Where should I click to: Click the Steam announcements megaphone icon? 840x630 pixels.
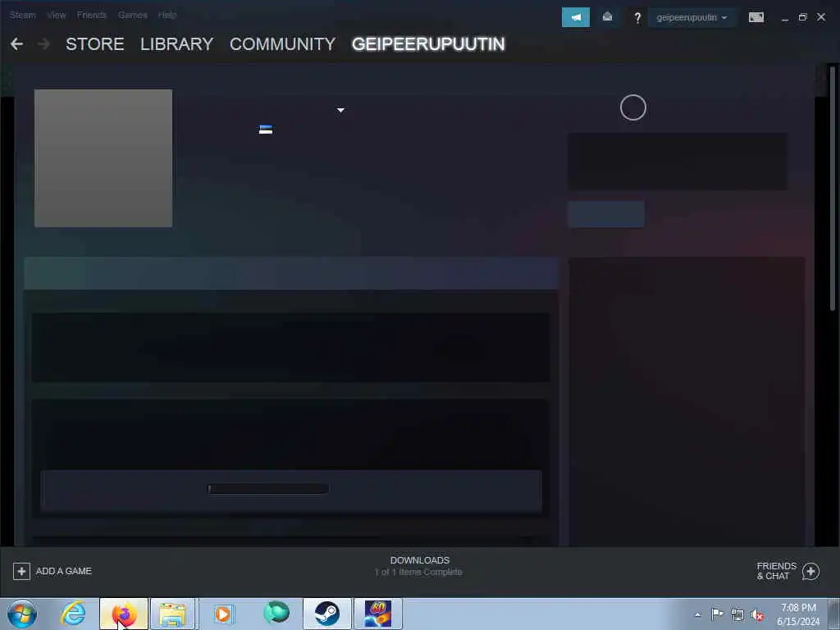coord(576,17)
